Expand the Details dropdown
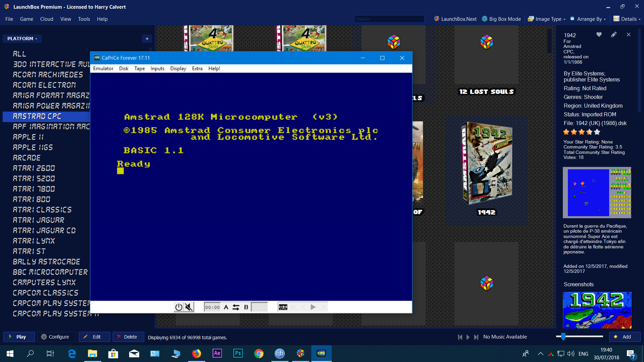 click(627, 19)
